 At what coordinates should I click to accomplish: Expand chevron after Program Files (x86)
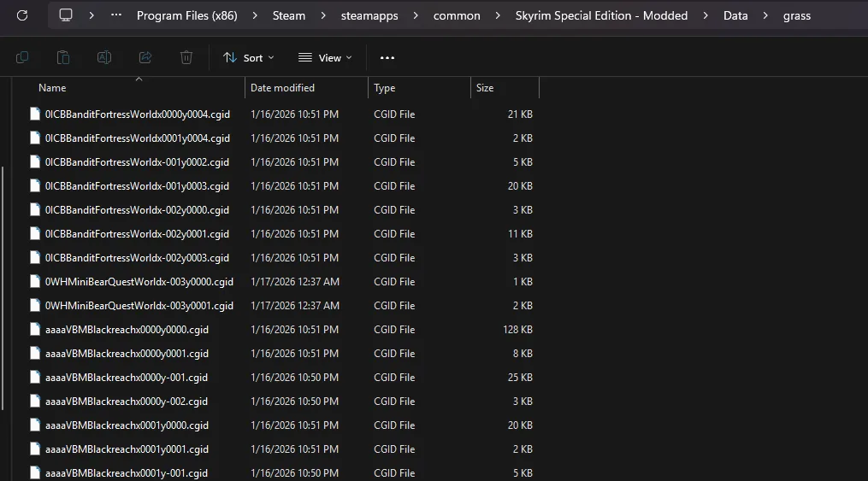tap(255, 15)
